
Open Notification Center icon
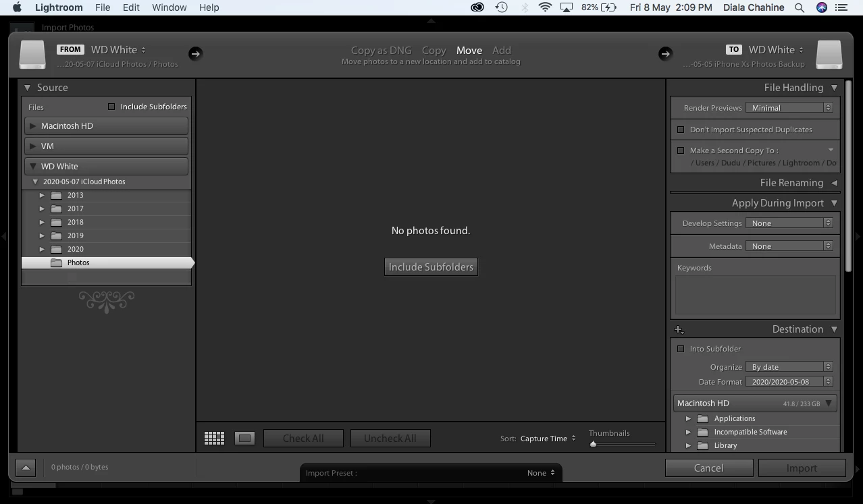[x=841, y=7]
